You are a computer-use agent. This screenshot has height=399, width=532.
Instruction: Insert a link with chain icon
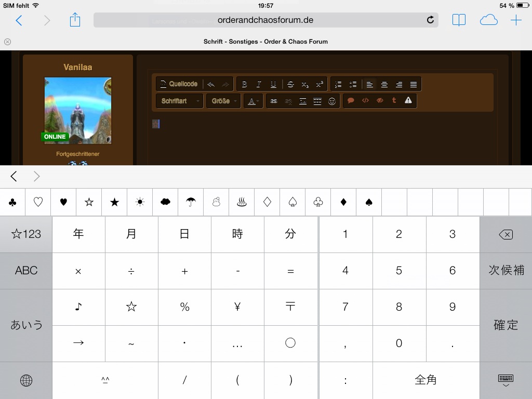click(x=274, y=101)
